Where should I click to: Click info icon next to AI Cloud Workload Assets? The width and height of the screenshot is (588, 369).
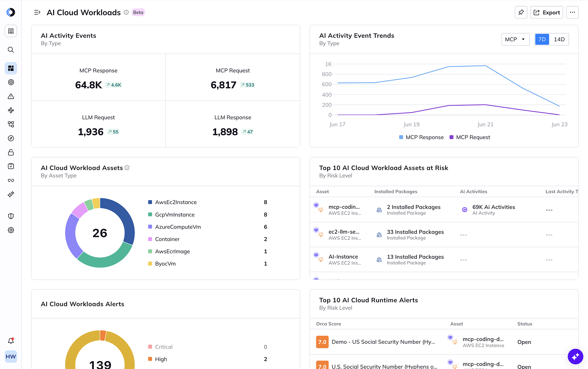pyautogui.click(x=127, y=168)
